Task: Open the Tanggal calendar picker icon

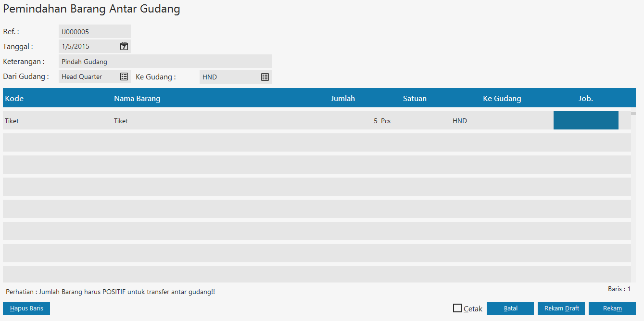Action: click(124, 46)
